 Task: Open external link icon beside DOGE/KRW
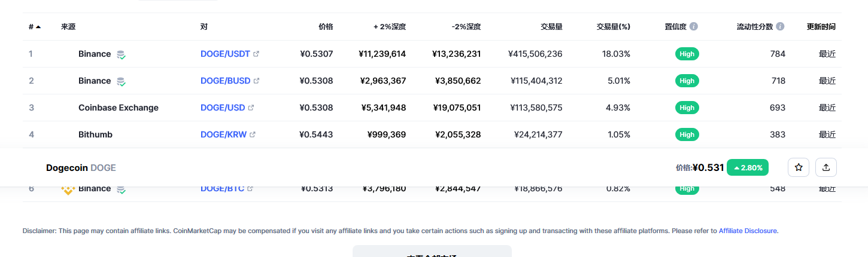point(253,134)
